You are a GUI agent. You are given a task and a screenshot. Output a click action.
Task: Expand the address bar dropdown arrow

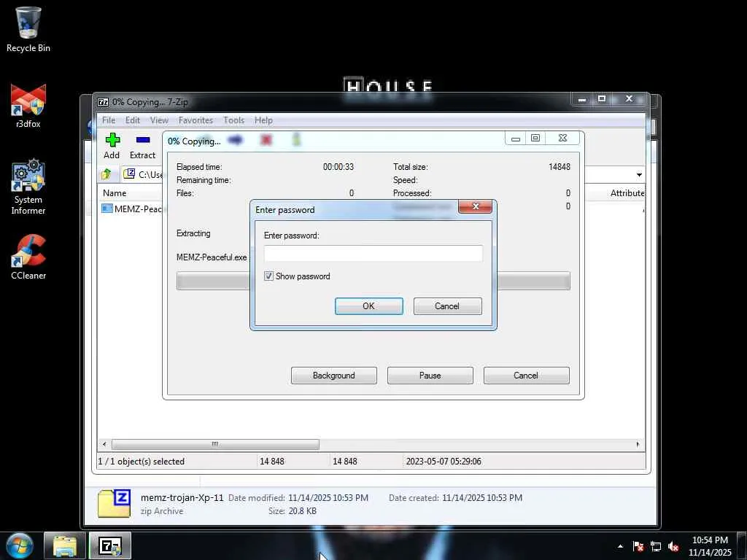click(x=639, y=175)
